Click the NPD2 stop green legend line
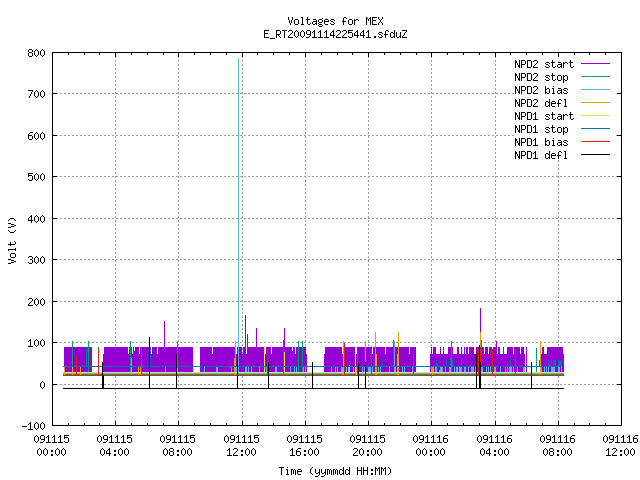The width and height of the screenshot is (640, 480). (x=596, y=77)
